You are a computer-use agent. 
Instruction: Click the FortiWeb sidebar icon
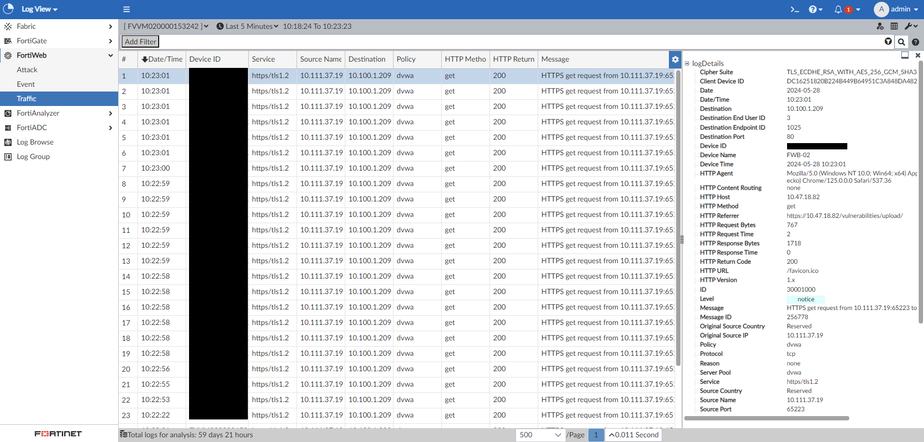[8, 55]
